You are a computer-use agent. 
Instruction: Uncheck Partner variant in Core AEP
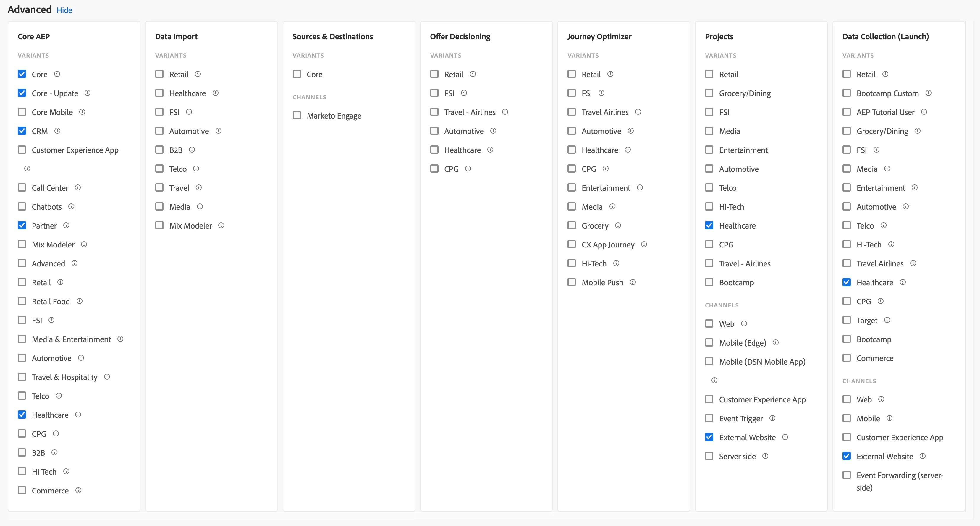click(22, 225)
